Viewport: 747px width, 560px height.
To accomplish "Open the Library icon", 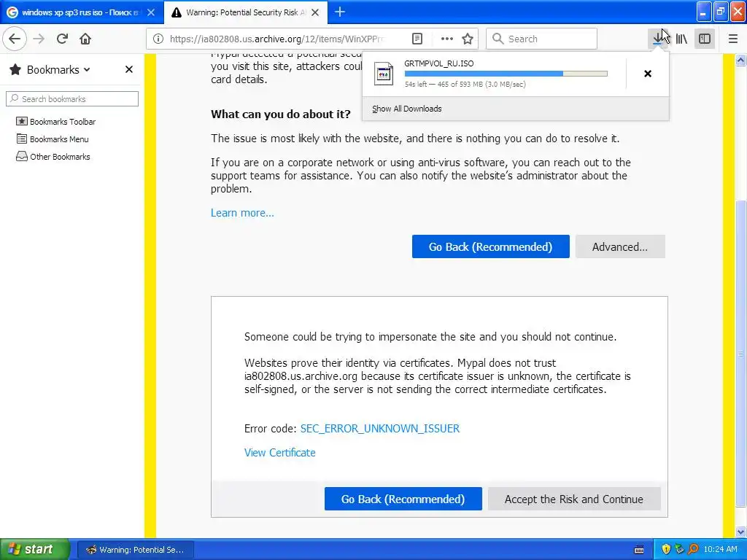I will [x=681, y=39].
